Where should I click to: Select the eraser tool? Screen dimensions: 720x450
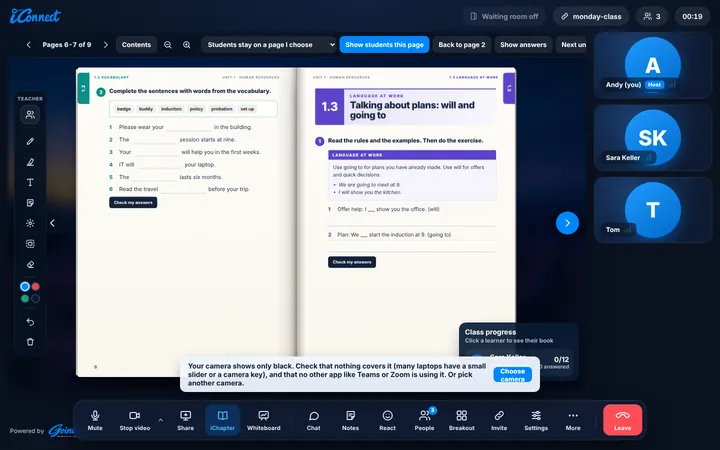(x=30, y=264)
